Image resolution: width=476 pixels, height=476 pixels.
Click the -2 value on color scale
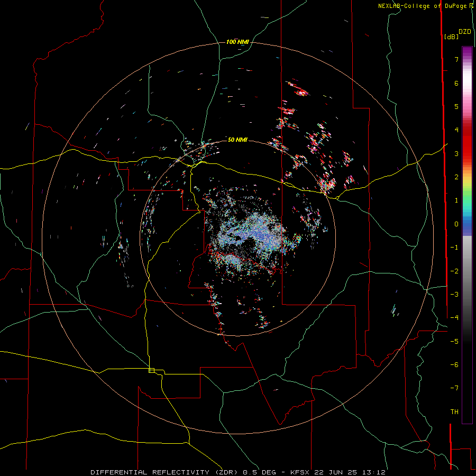click(454, 271)
